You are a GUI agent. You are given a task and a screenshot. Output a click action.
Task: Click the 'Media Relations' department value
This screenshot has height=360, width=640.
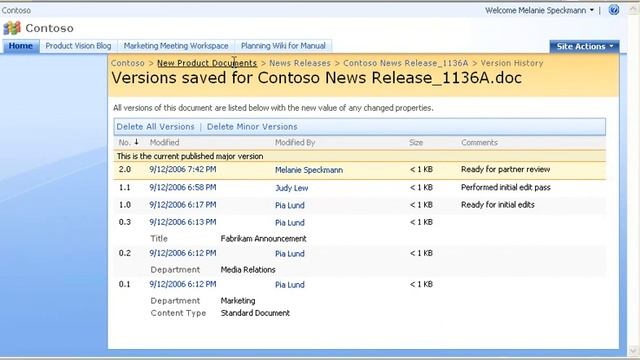(x=248, y=270)
